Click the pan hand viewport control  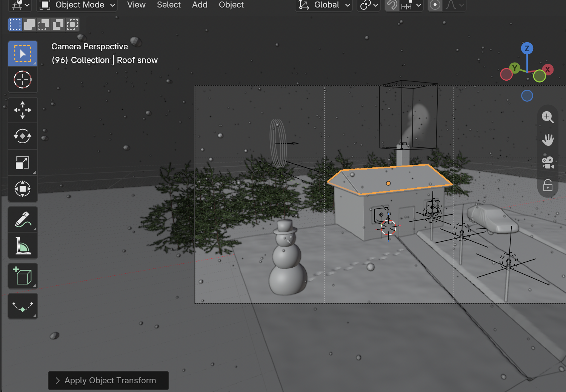pyautogui.click(x=548, y=140)
